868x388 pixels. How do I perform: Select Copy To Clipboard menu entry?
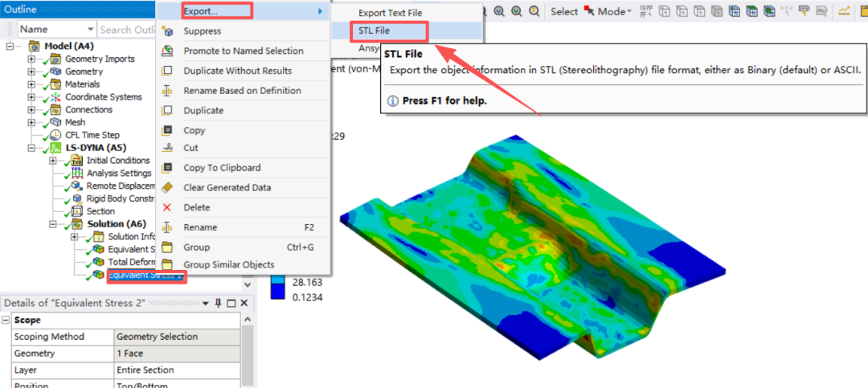click(x=244, y=168)
